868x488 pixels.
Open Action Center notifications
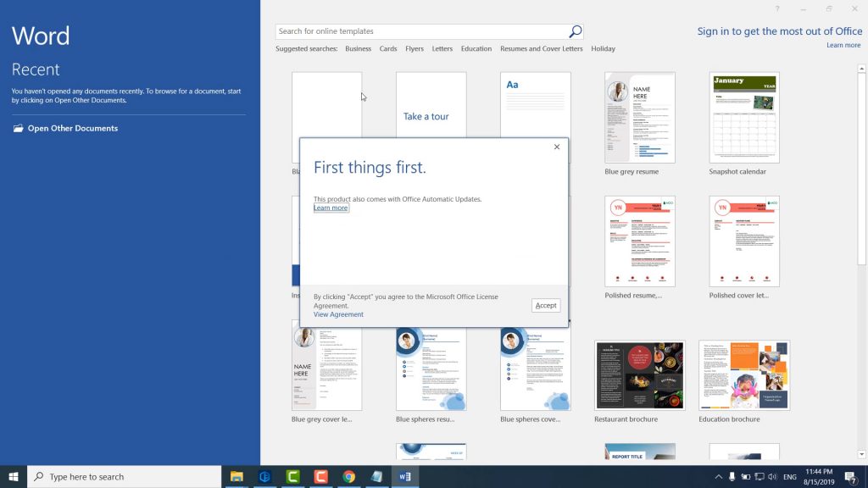pos(851,476)
